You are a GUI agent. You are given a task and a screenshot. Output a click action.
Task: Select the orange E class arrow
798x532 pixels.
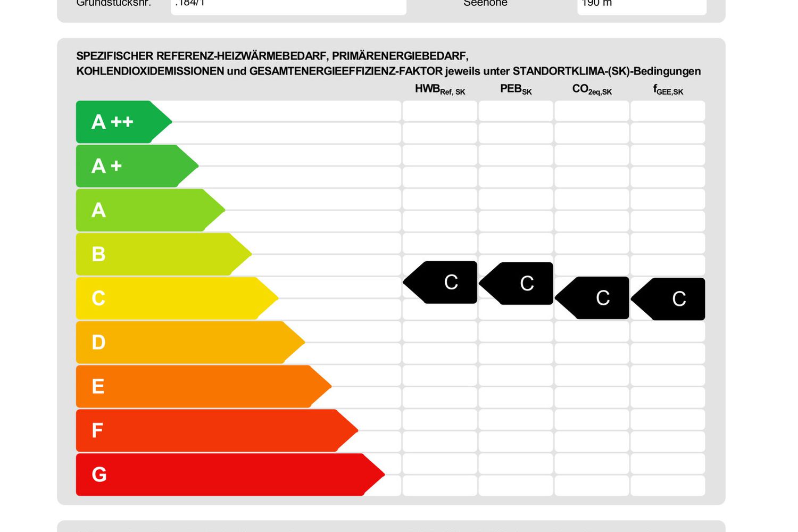[203, 387]
